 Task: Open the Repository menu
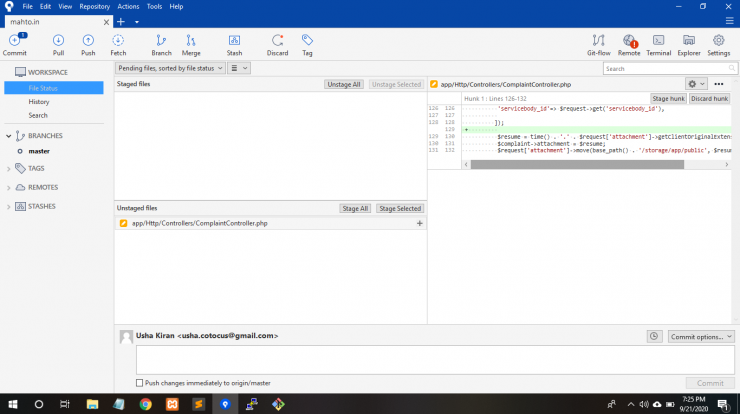pyautogui.click(x=94, y=7)
